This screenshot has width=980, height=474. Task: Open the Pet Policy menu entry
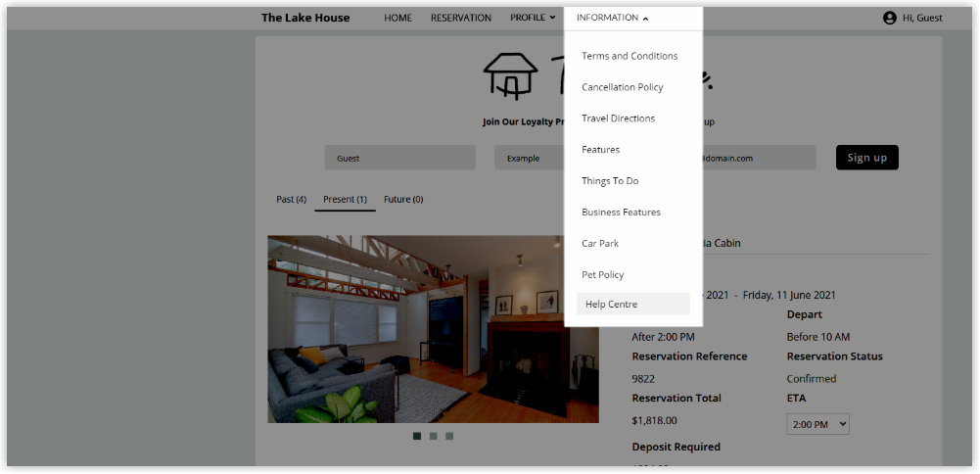click(602, 274)
